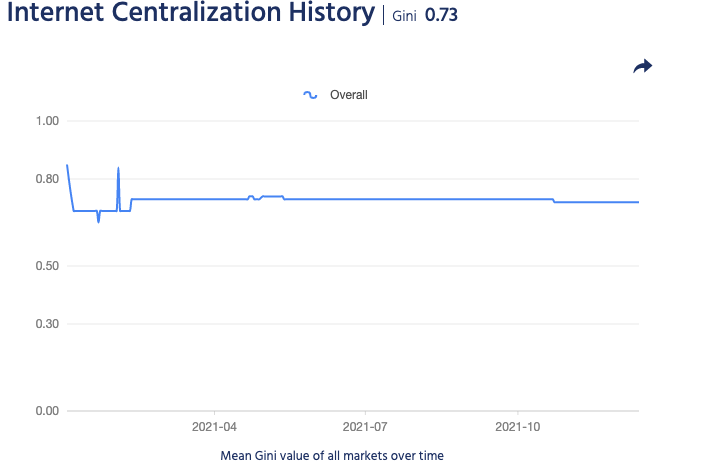Click the 1.00 y-axis label
703x475 pixels.
48,121
